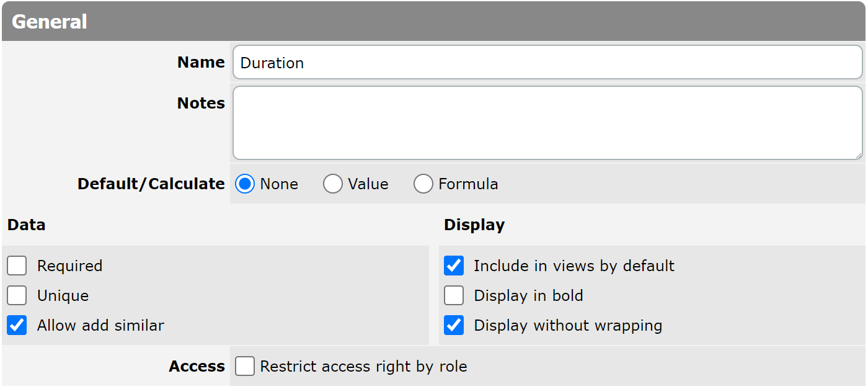Click the Display section heading

coord(474,225)
